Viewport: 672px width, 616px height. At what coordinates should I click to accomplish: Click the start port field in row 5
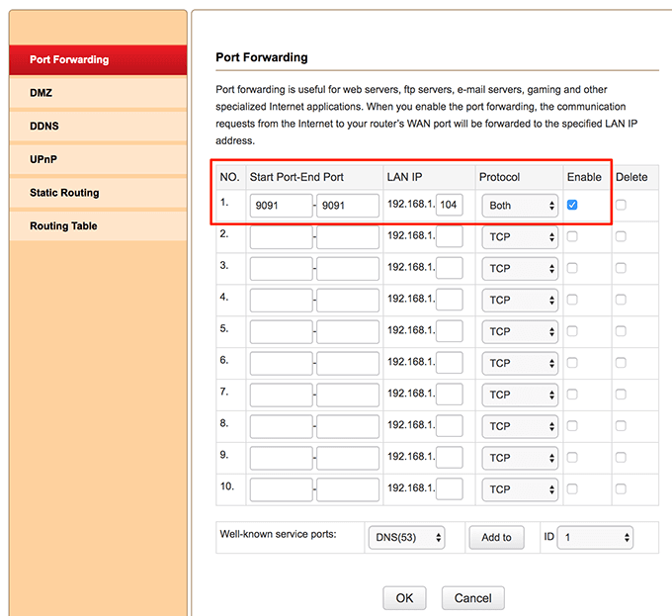coord(281,332)
